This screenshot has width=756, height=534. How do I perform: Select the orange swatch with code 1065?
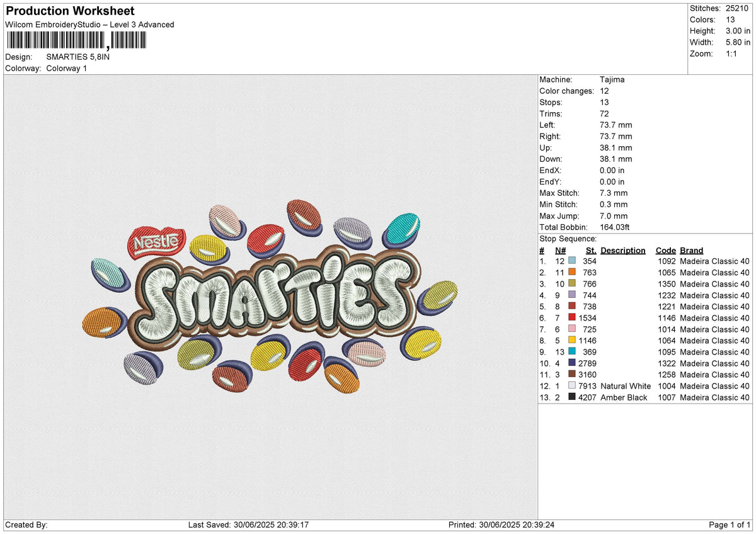pyautogui.click(x=572, y=272)
